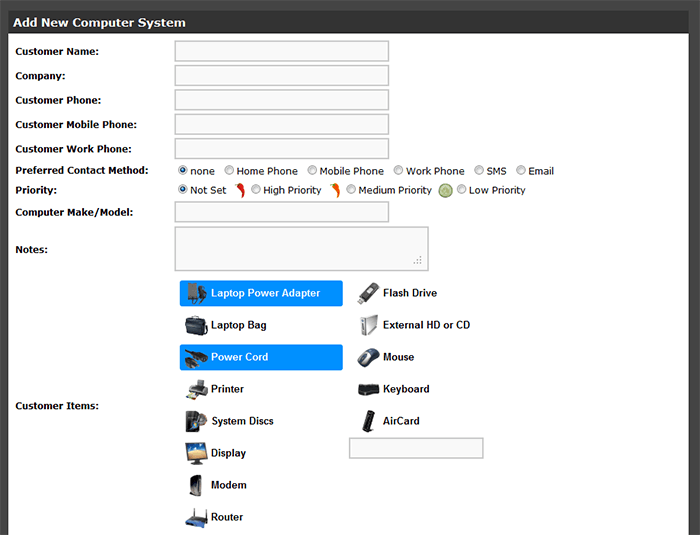This screenshot has width=700, height=535.
Task: Deselect Laptop Power Adapter label
Action: tap(265, 293)
